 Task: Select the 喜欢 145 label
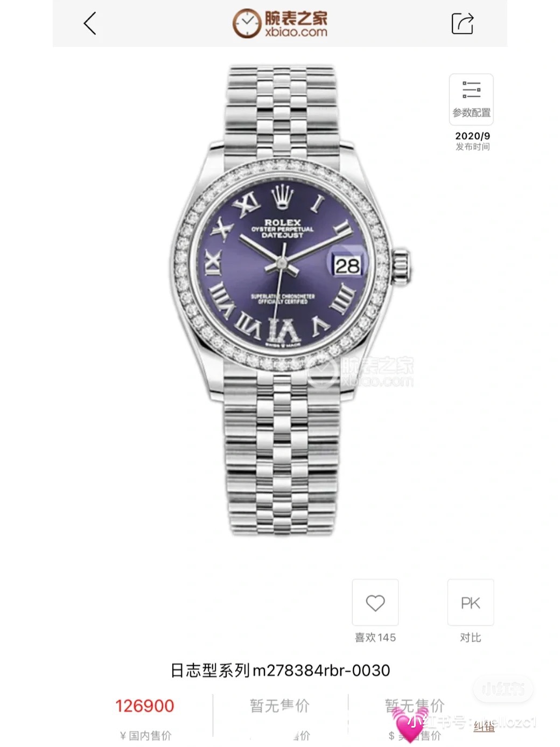tap(375, 638)
